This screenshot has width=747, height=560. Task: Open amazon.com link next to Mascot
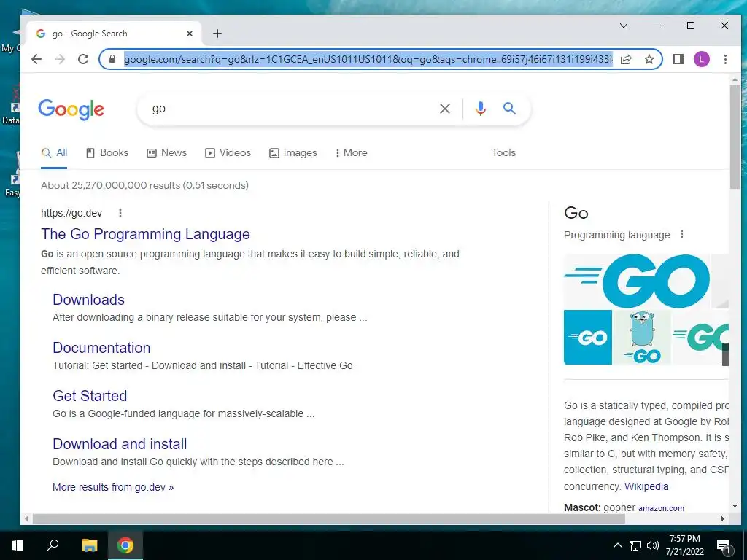(661, 508)
